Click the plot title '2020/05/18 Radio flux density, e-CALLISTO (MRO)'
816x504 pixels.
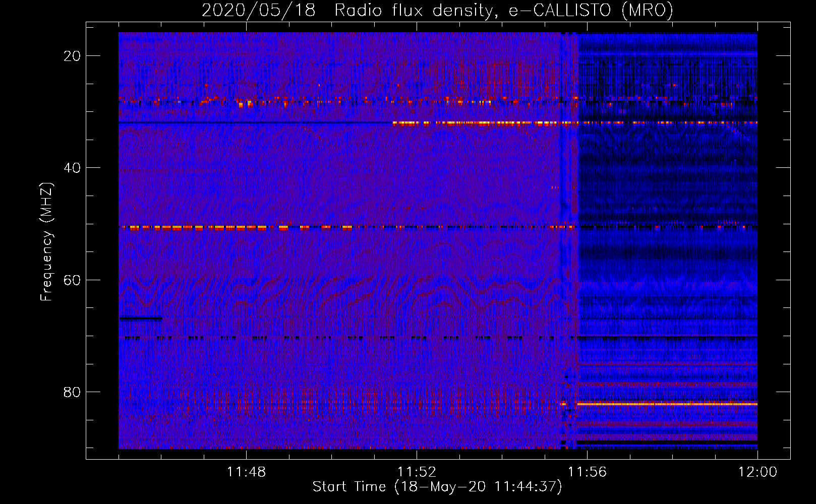[x=437, y=10]
